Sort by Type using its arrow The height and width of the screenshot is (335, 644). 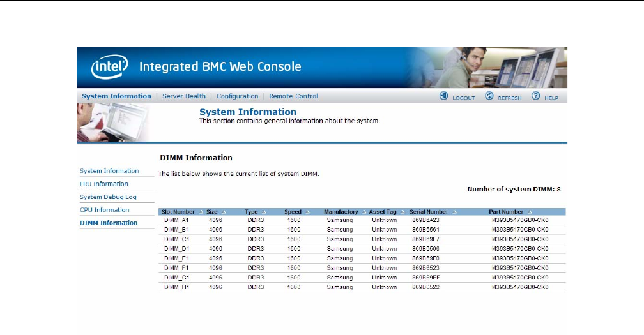(264, 212)
